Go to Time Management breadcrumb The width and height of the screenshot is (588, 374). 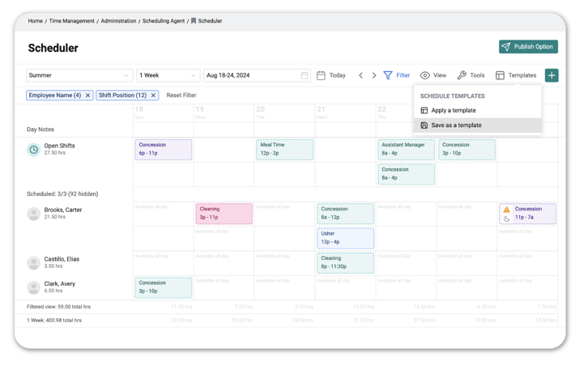(71, 21)
